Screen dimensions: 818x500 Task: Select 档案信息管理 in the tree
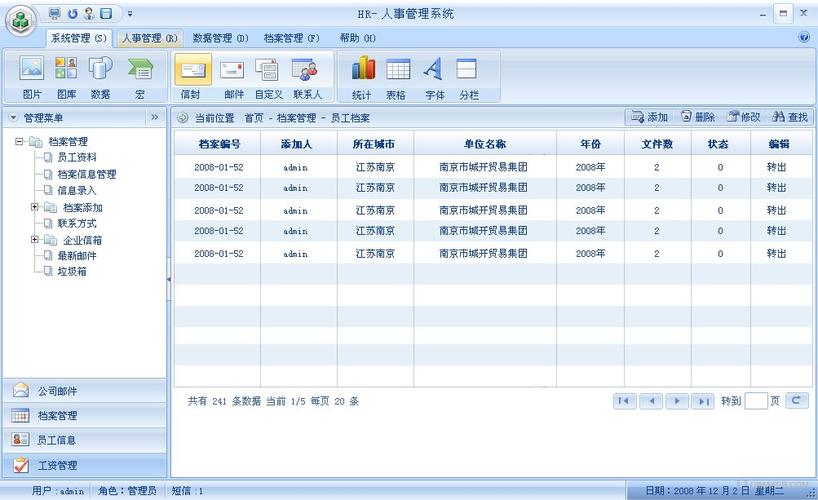87,174
